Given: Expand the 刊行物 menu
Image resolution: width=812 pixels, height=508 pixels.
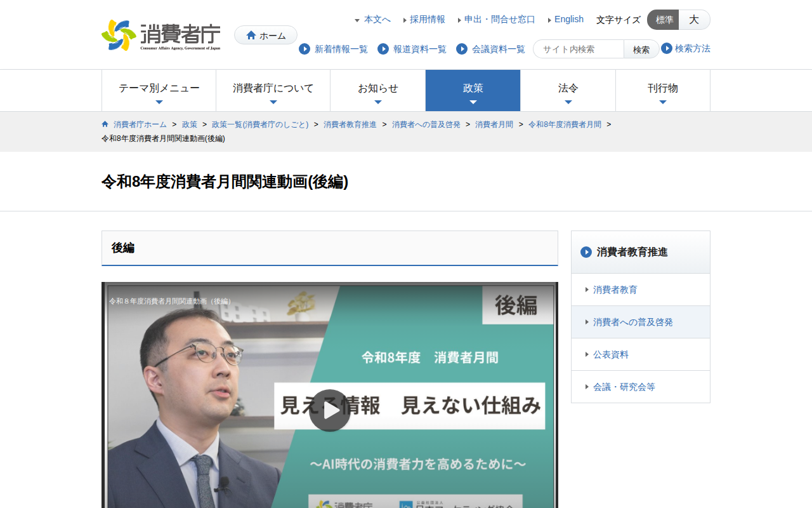Looking at the screenshot, I should (663, 91).
